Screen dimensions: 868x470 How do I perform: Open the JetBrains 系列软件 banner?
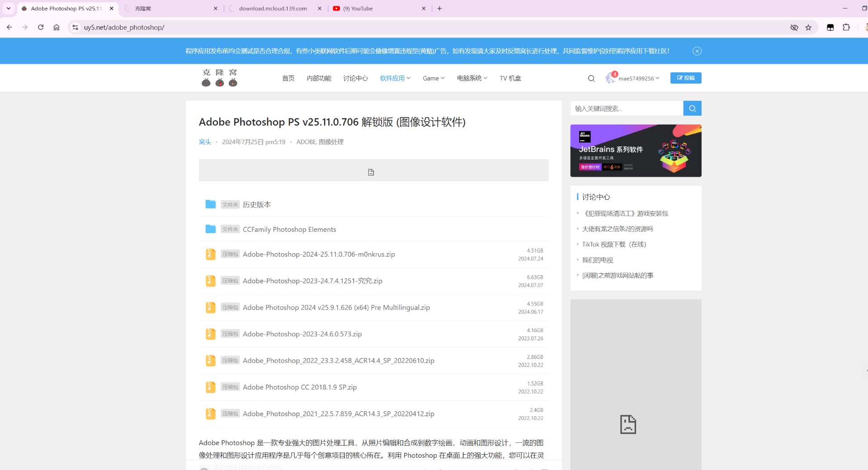pyautogui.click(x=636, y=150)
